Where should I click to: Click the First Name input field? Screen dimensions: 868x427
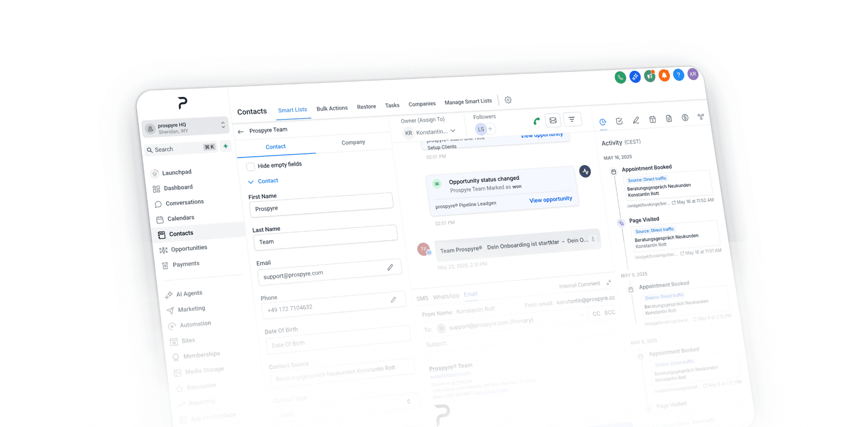point(321,204)
